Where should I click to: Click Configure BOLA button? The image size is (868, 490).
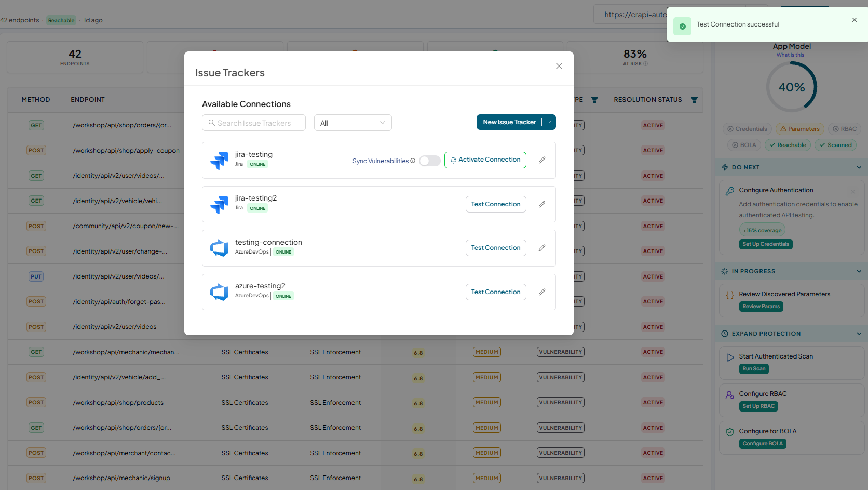763,444
